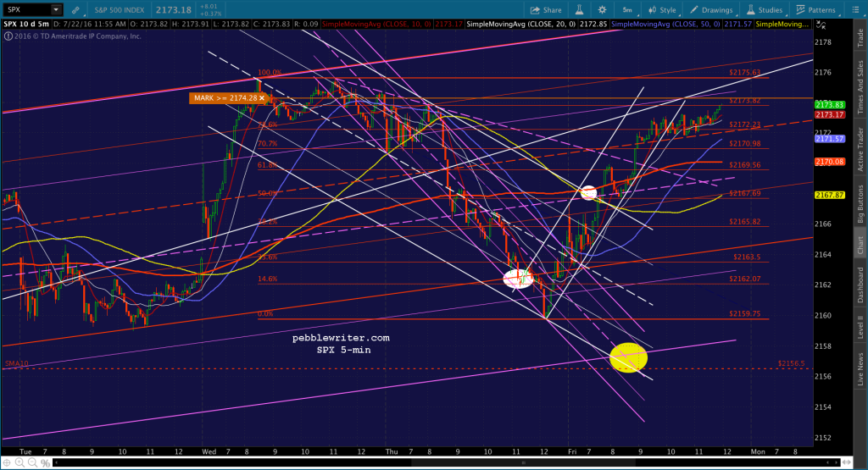Click the expand arrows icon at scrollbar end

847,463
